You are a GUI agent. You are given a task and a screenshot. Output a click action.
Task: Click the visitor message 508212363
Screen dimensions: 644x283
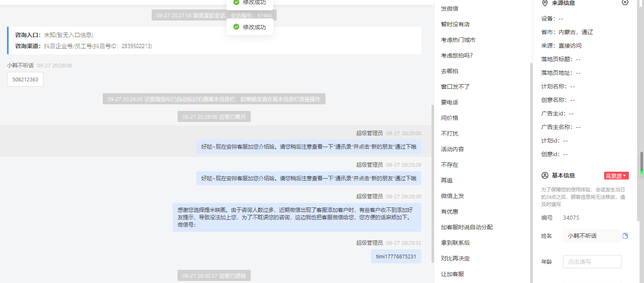25,80
